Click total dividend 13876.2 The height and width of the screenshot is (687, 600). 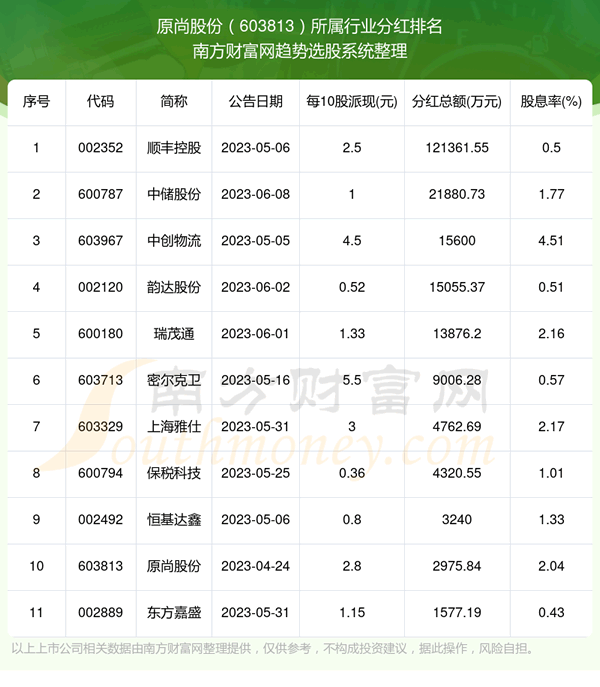click(457, 333)
